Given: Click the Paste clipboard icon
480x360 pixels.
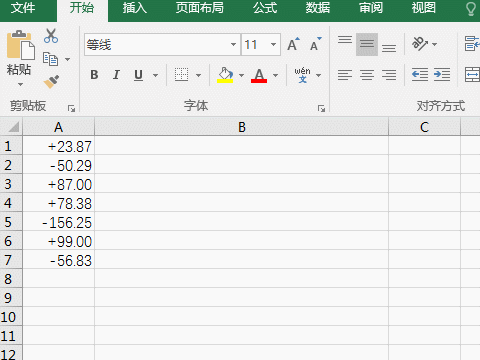Looking at the screenshot, I should pos(20,45).
